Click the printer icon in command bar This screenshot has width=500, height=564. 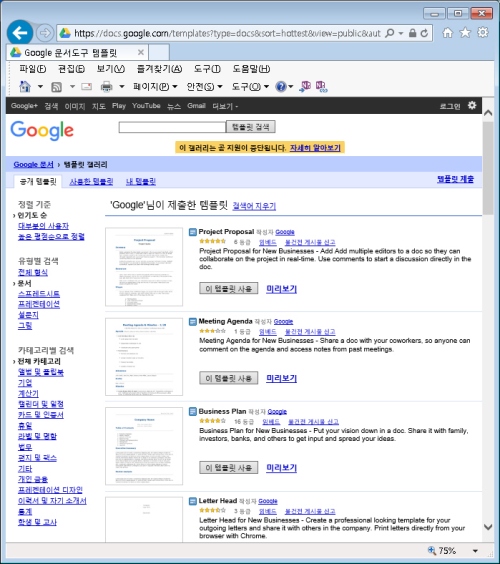pyautogui.click(x=106, y=86)
